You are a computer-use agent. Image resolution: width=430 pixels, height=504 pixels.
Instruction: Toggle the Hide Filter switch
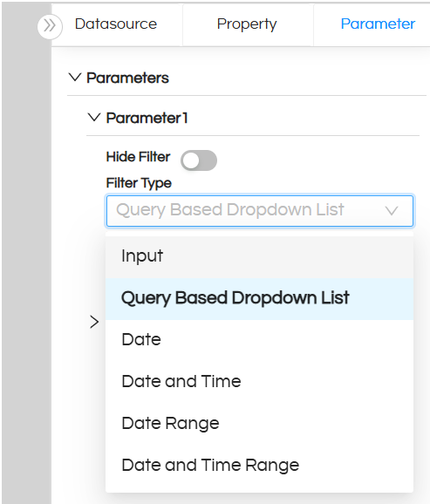coord(199,160)
